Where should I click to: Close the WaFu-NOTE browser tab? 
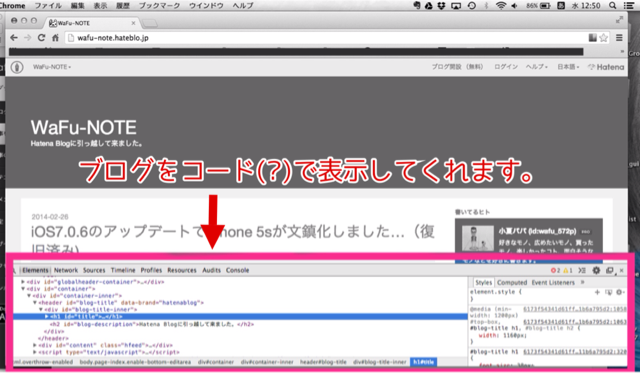(x=133, y=23)
